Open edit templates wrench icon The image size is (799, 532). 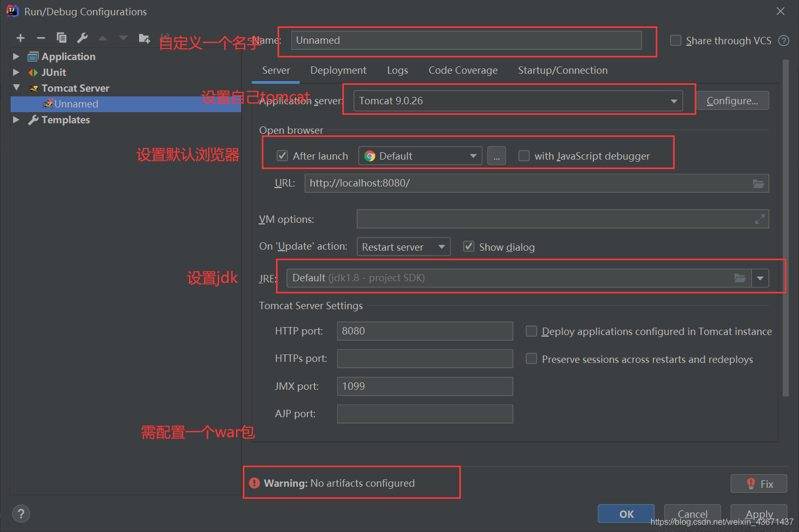[82, 38]
